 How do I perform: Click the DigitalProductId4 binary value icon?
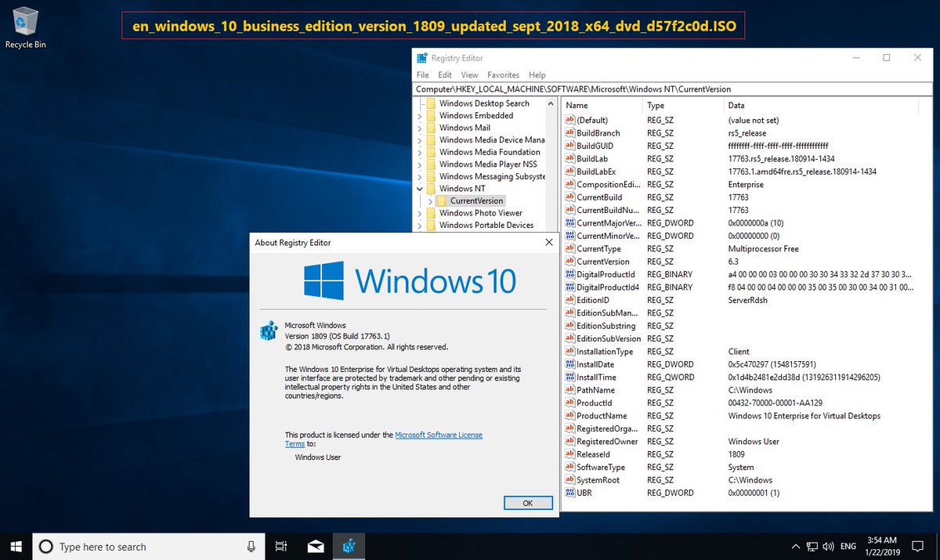[569, 287]
